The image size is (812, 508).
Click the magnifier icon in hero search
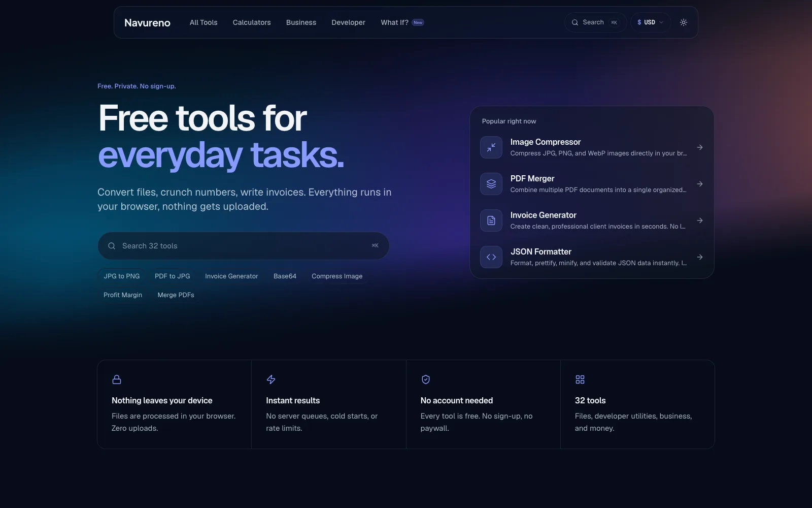pos(112,246)
